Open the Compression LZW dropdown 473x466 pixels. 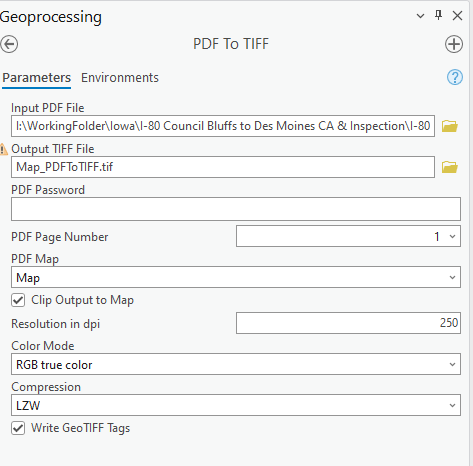click(x=236, y=405)
